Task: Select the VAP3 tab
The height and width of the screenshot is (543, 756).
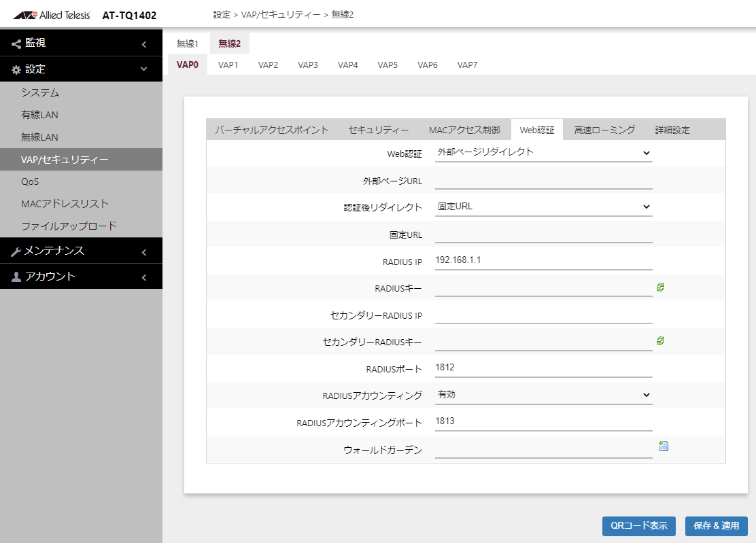Action: 307,65
